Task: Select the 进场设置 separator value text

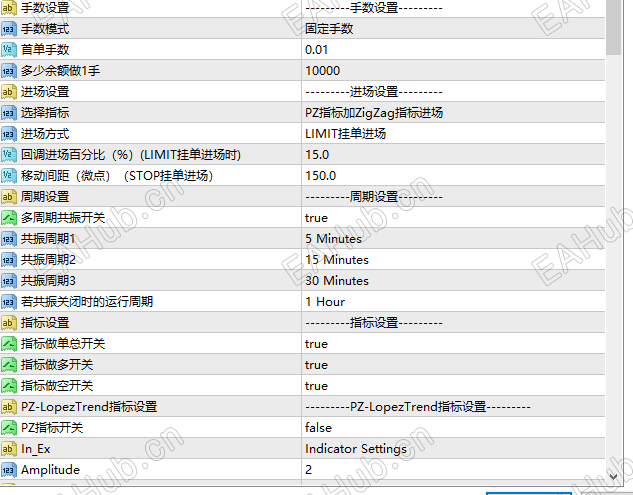Action: pyautogui.click(x=374, y=92)
